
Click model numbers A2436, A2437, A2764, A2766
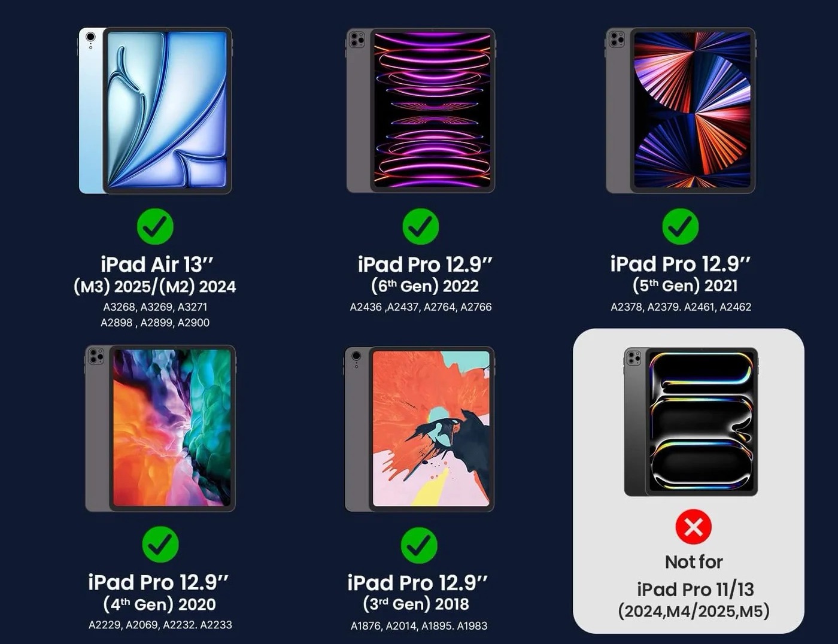click(x=421, y=307)
